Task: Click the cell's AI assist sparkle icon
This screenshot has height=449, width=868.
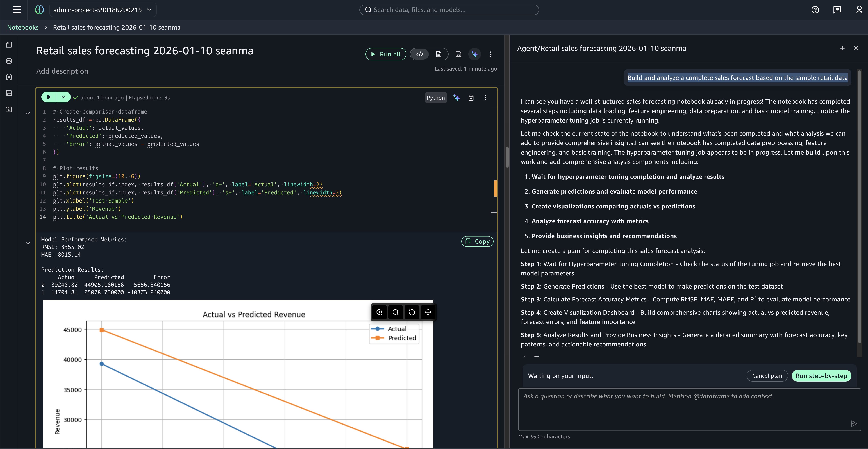Action: [456, 98]
